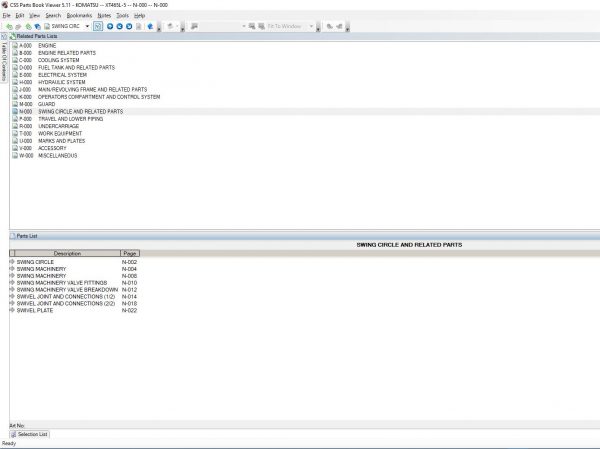
Task: Select P-000 TRAVEL AND LOWER PIPING
Action: [x=57, y=119]
